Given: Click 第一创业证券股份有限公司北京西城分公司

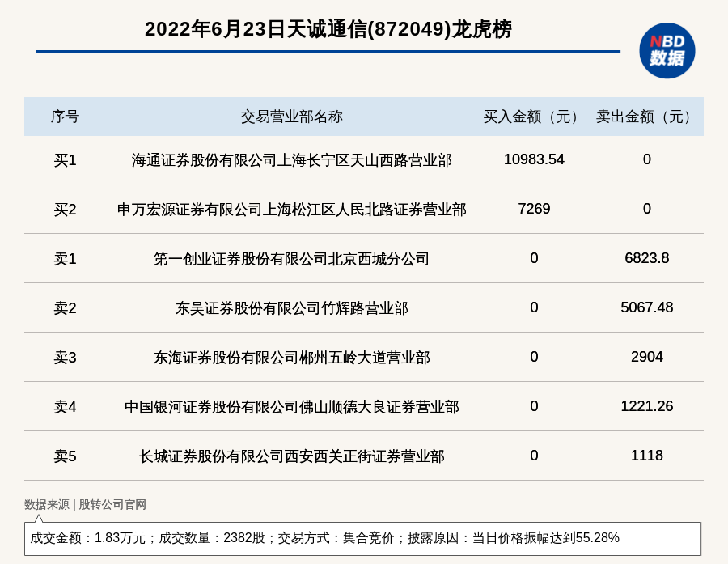Looking at the screenshot, I should point(291,259).
